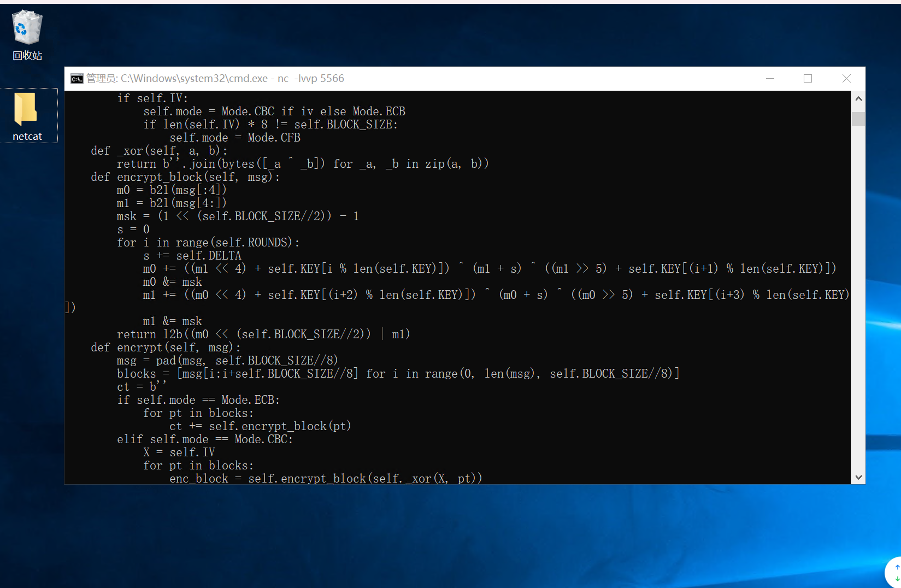
Task: Click the line 'def encrypt_block(self, msg):'
Action: click(185, 177)
